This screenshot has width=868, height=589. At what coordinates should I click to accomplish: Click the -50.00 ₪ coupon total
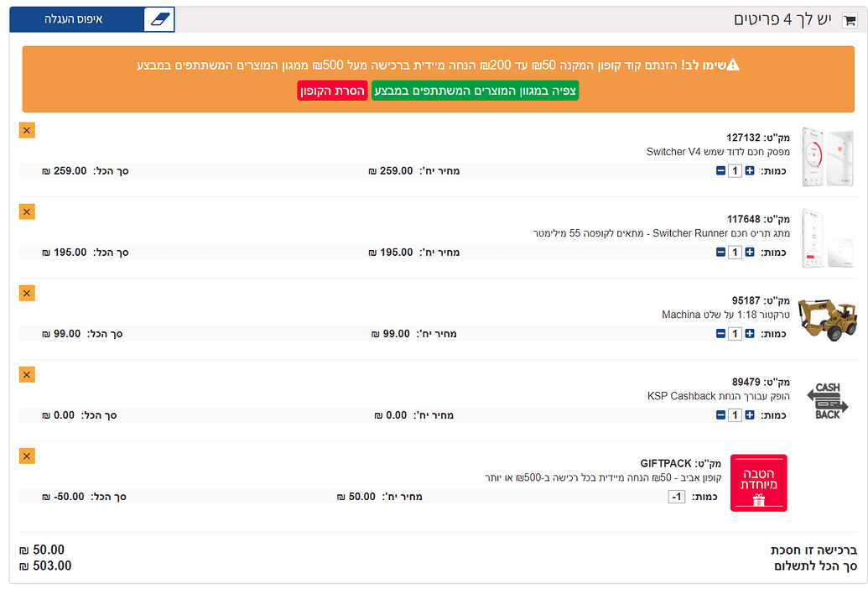click(x=63, y=497)
